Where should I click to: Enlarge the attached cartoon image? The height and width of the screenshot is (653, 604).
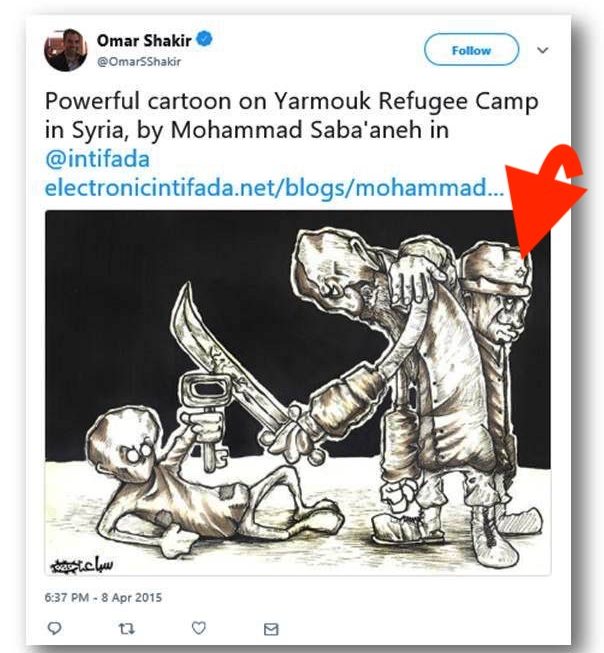click(298, 393)
